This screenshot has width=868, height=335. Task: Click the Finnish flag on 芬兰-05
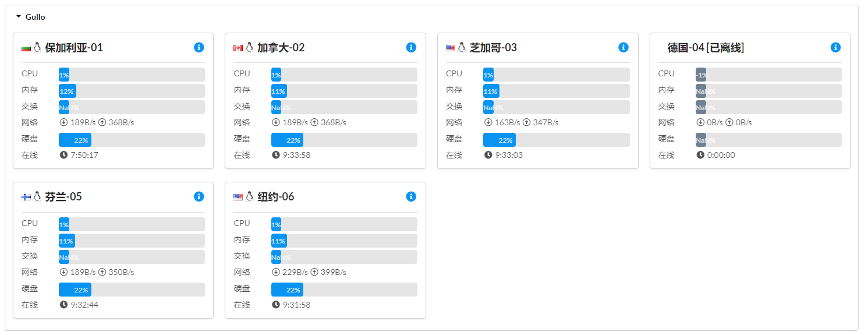click(x=26, y=197)
